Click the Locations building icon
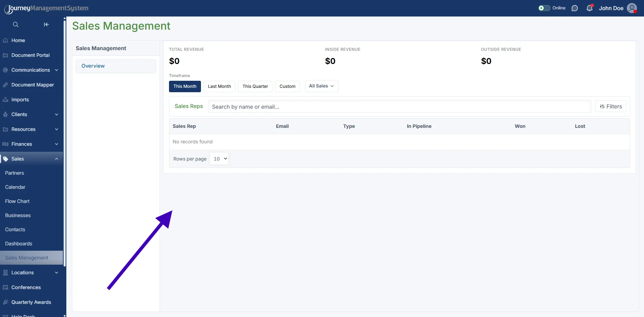This screenshot has height=317, width=644. (5, 273)
